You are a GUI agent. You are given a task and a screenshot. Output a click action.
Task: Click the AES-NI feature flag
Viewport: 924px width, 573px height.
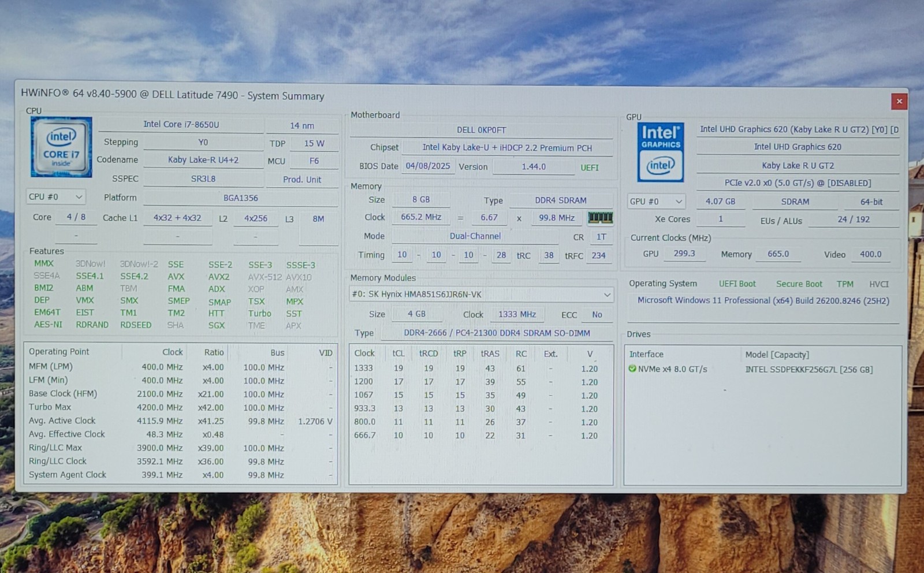(48, 325)
